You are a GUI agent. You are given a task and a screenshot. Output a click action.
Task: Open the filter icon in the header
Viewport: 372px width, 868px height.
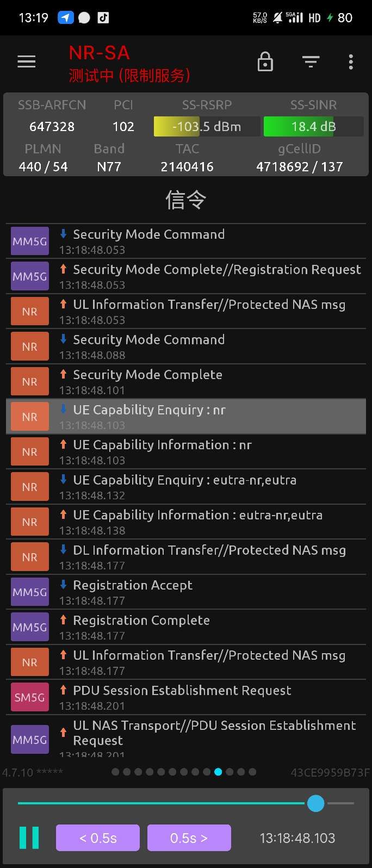(311, 62)
